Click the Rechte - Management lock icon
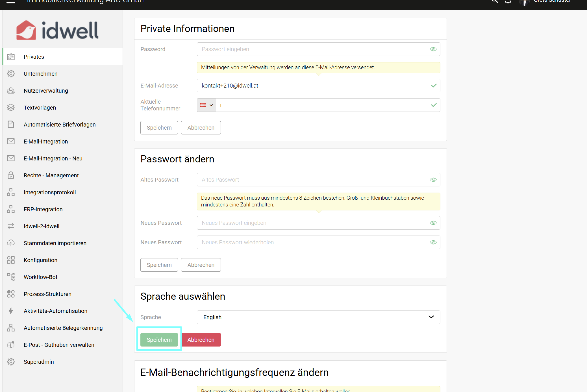587x392 pixels. point(11,175)
